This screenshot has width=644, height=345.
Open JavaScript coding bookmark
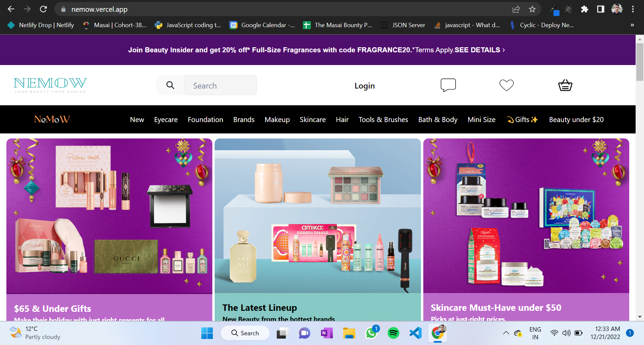coord(188,25)
